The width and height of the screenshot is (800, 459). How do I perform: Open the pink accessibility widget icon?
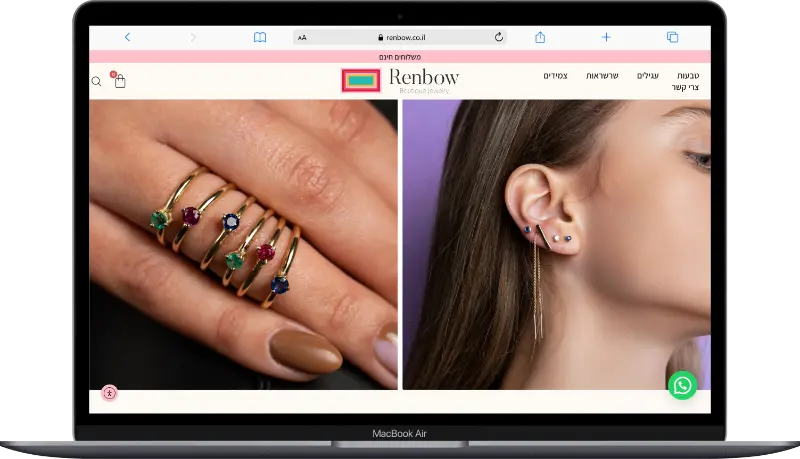109,393
